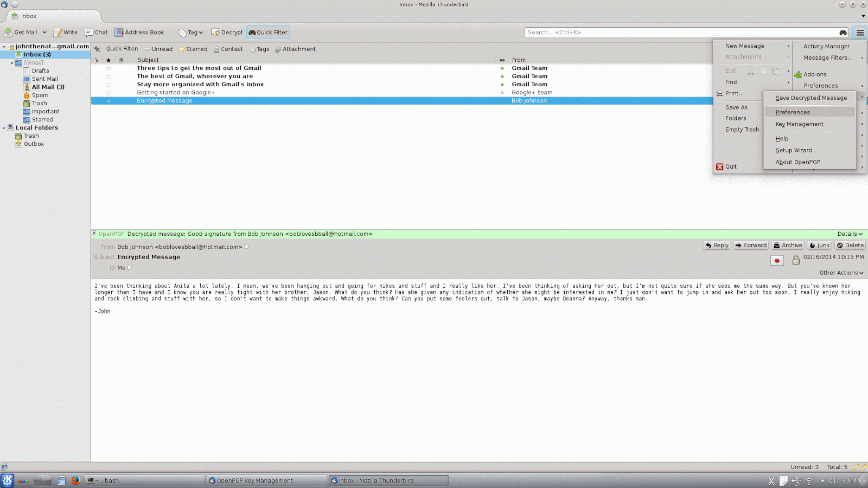
Task: Switch to OpenPGP Key Management taskbar window
Action: click(267, 480)
